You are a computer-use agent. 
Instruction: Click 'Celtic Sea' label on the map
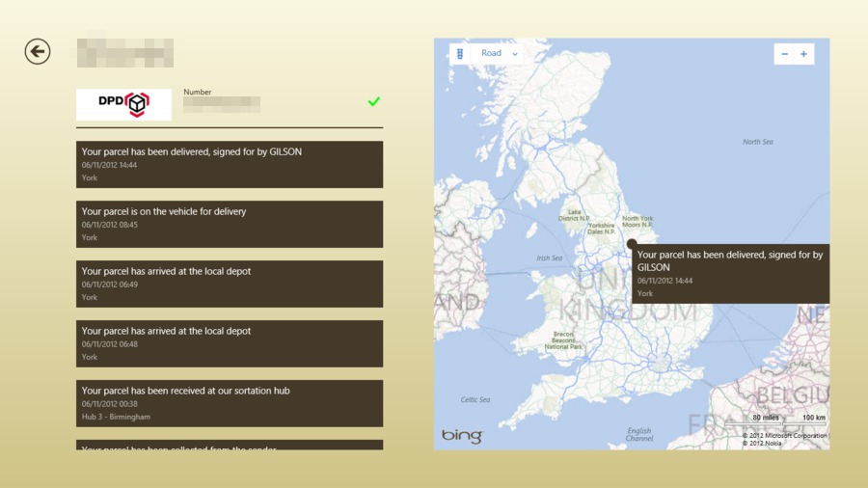(x=475, y=399)
